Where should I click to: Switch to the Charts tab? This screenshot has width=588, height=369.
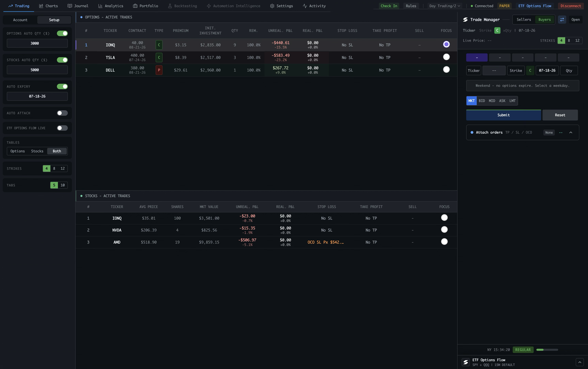click(48, 6)
